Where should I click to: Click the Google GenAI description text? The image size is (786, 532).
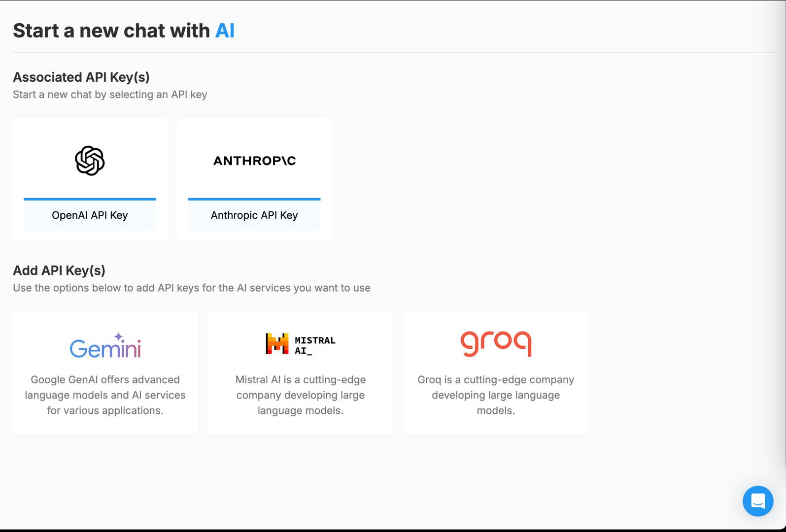click(105, 395)
